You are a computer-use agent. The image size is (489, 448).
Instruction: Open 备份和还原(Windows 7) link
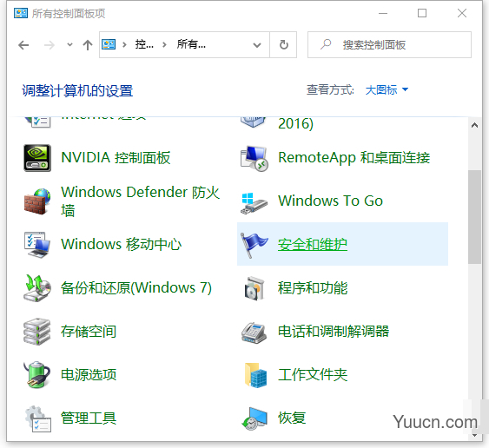pos(136,287)
